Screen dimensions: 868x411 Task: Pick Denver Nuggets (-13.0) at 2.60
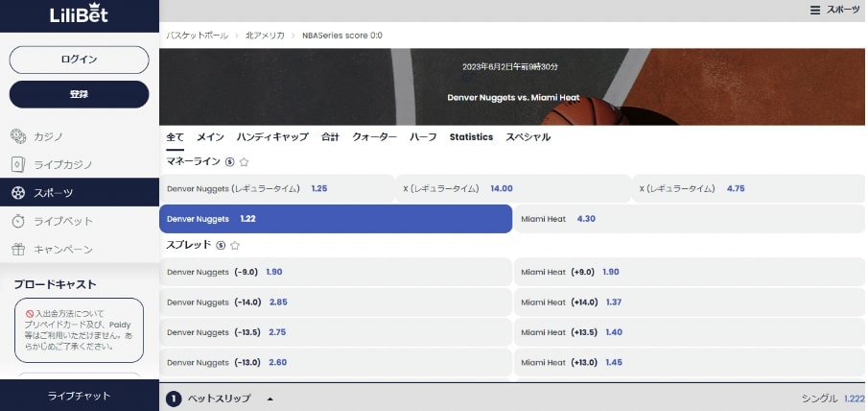click(336, 362)
